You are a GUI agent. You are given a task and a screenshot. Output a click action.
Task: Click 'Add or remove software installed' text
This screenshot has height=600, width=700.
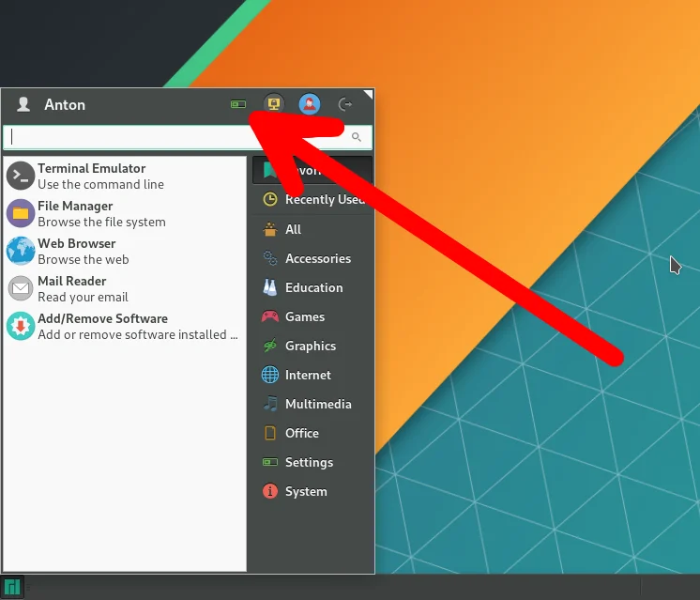138,334
